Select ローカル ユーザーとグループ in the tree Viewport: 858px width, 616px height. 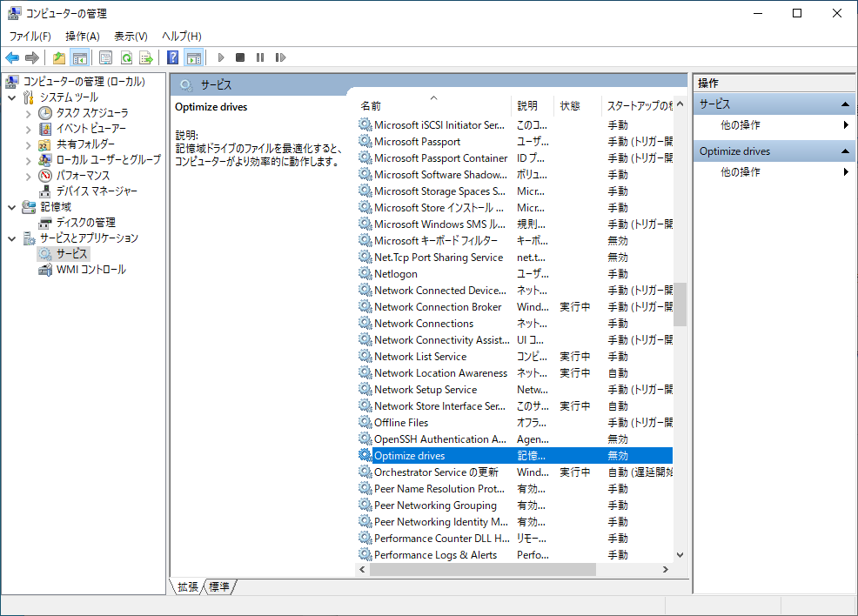pyautogui.click(x=109, y=160)
